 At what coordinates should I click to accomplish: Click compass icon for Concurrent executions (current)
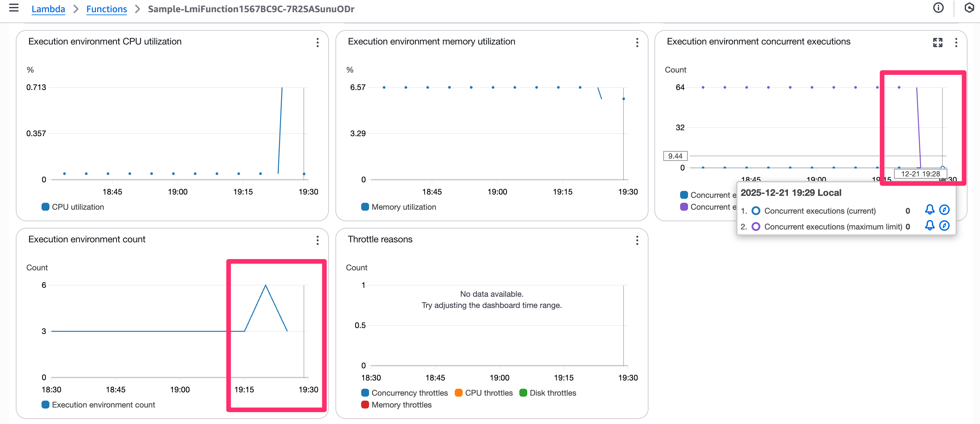[x=944, y=210]
